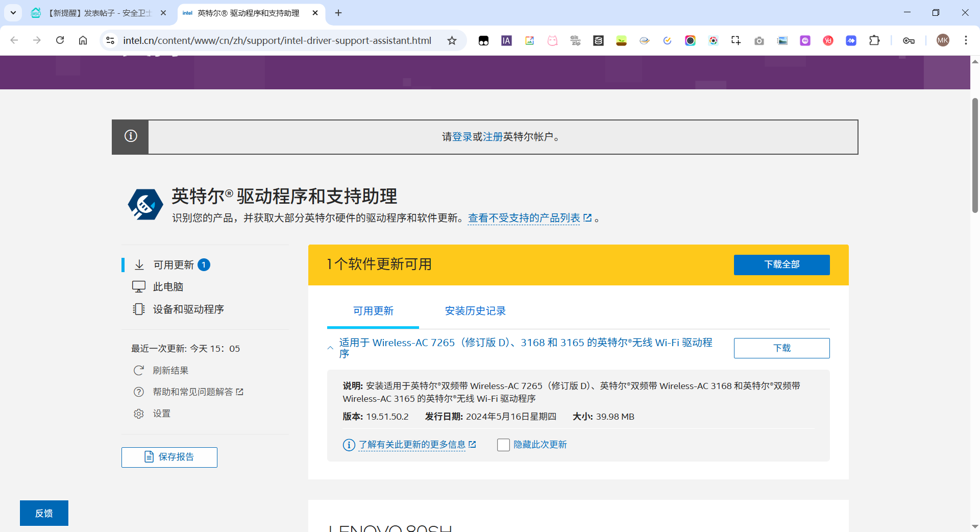
Task: Open the 注册 link
Action: click(493, 137)
